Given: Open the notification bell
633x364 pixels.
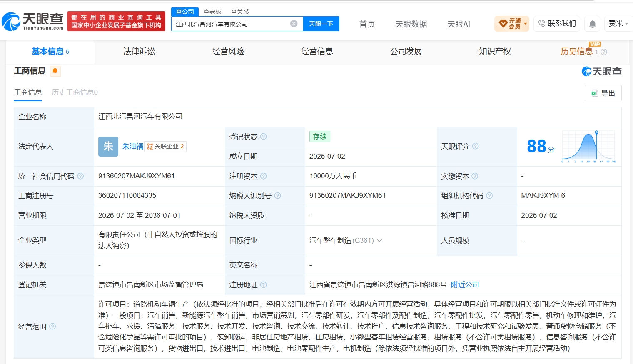Looking at the screenshot, I should [592, 24].
